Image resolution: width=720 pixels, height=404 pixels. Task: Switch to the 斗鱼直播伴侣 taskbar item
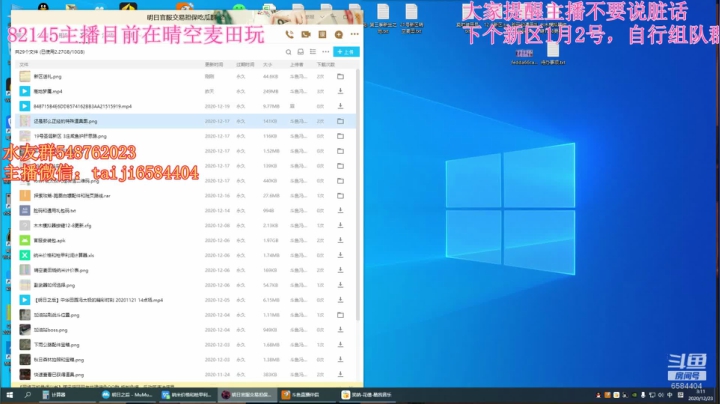pyautogui.click(x=306, y=395)
